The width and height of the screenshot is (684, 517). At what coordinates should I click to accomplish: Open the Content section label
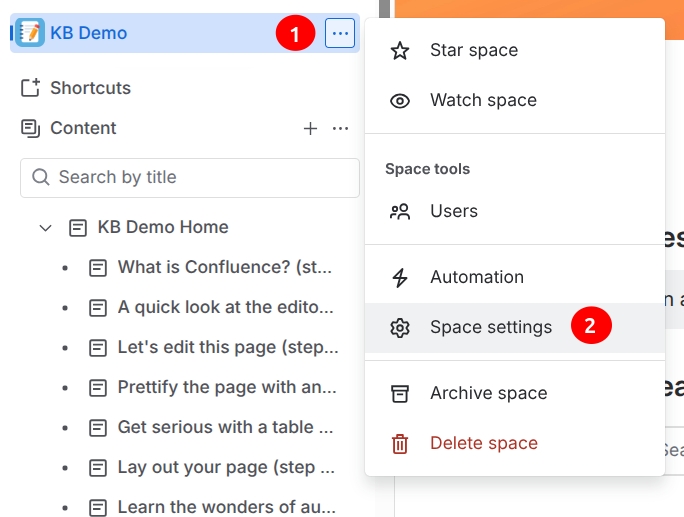(83, 128)
